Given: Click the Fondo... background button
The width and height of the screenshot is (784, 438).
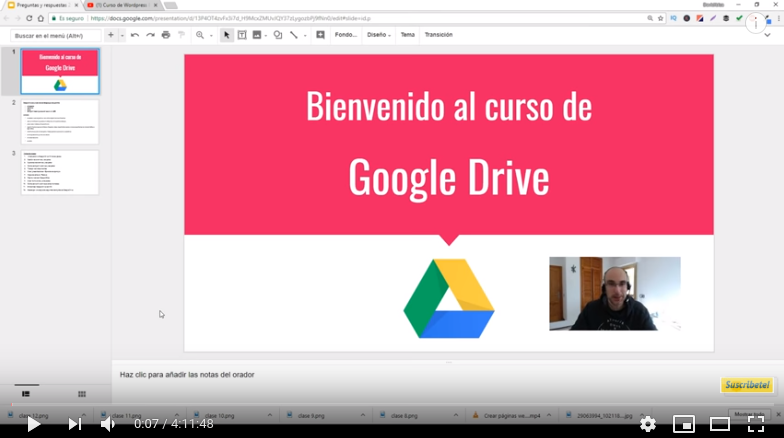Looking at the screenshot, I should (x=346, y=35).
